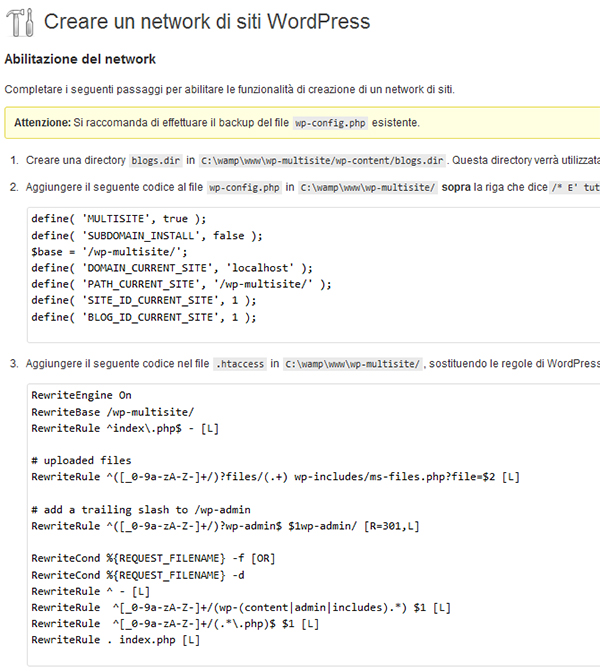The height and width of the screenshot is (671, 600).
Task: Click the blogs.dir code label in step 1
Action: pyautogui.click(x=156, y=160)
